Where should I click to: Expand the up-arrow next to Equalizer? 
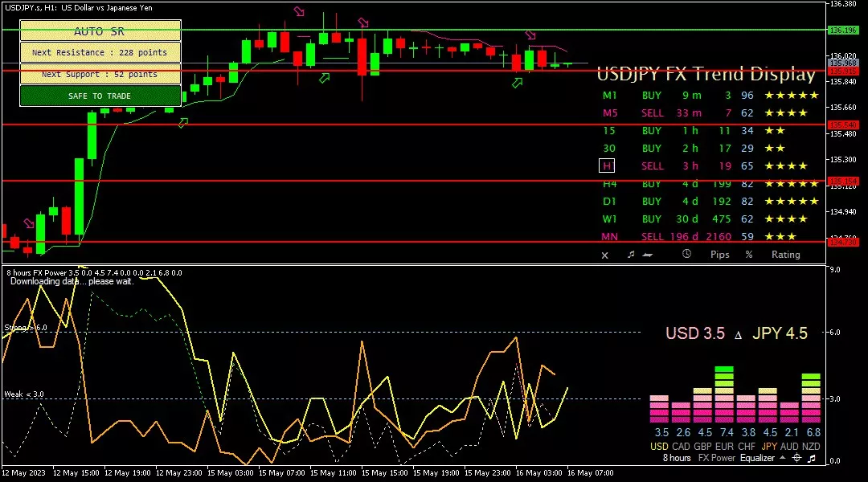click(x=781, y=458)
